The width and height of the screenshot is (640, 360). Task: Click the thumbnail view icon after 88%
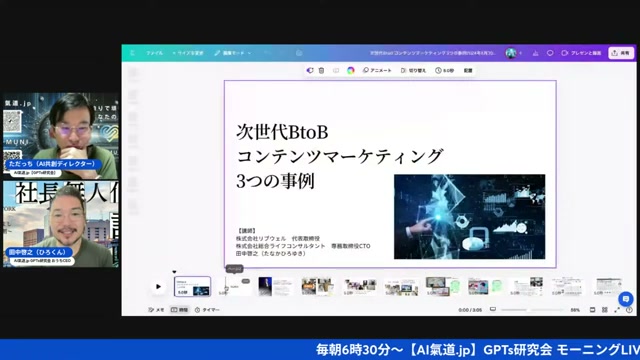(592, 310)
